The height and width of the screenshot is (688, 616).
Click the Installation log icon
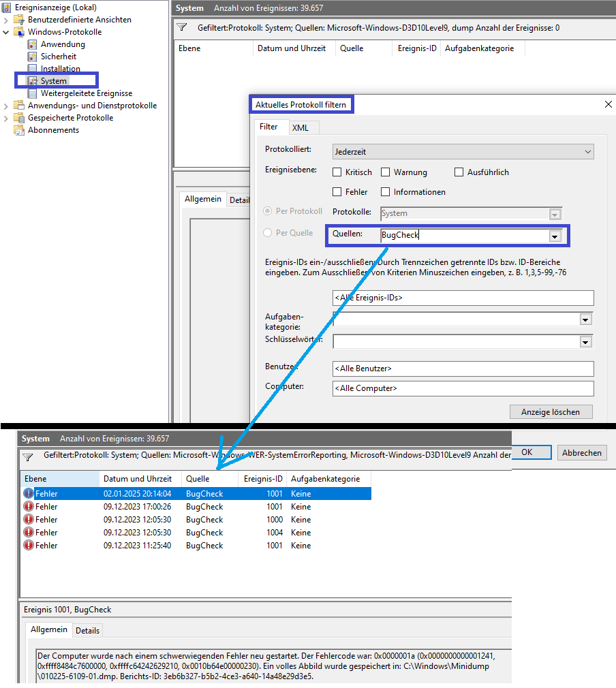32,68
